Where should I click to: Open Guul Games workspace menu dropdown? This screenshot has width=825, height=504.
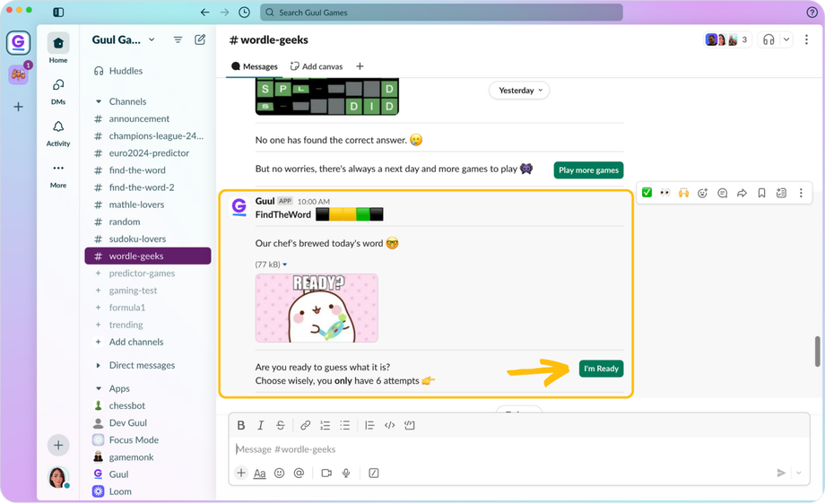point(123,39)
